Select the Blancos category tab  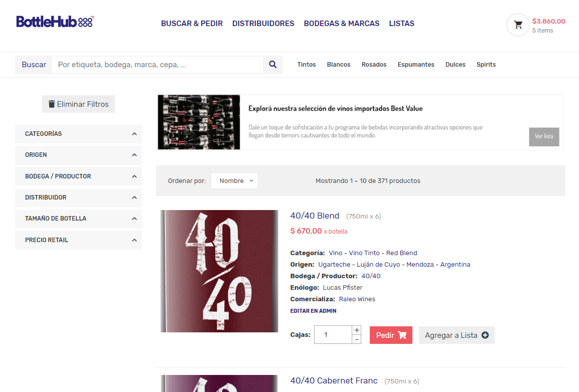tap(339, 65)
